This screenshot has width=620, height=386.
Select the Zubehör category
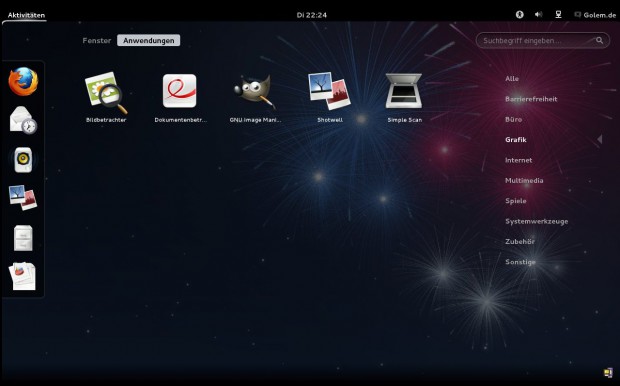pos(520,241)
